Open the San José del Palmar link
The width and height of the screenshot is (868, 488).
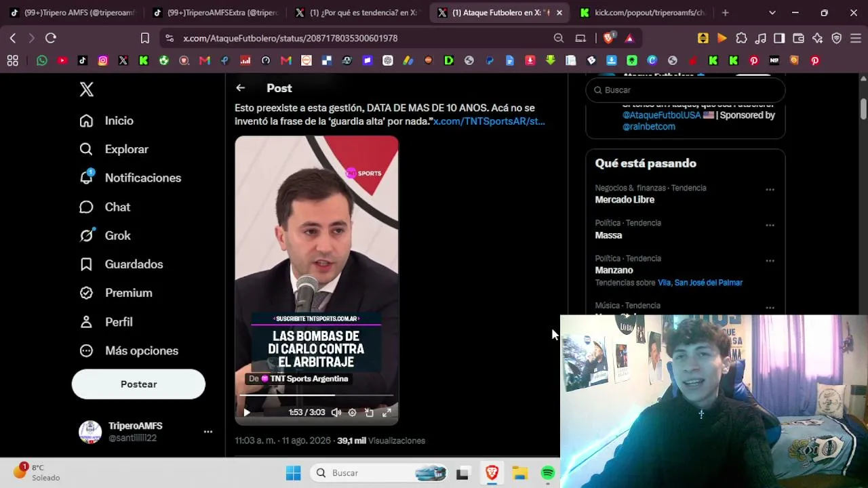[x=708, y=283]
